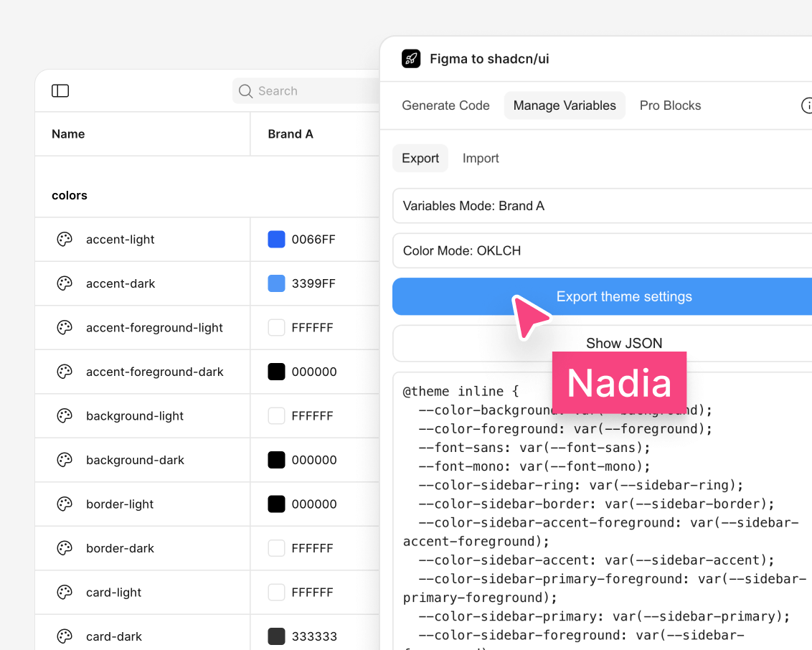812x650 pixels.
Task: Toggle the sidebar panel icon
Action: click(60, 90)
